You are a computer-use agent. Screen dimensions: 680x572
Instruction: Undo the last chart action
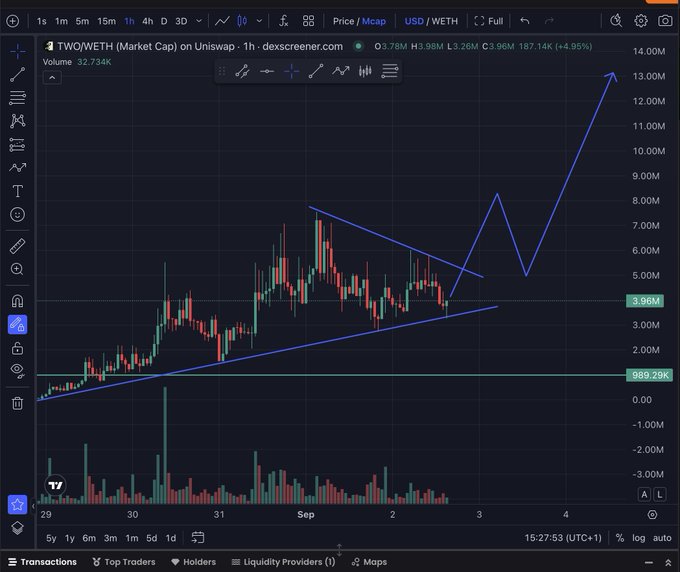[525, 21]
